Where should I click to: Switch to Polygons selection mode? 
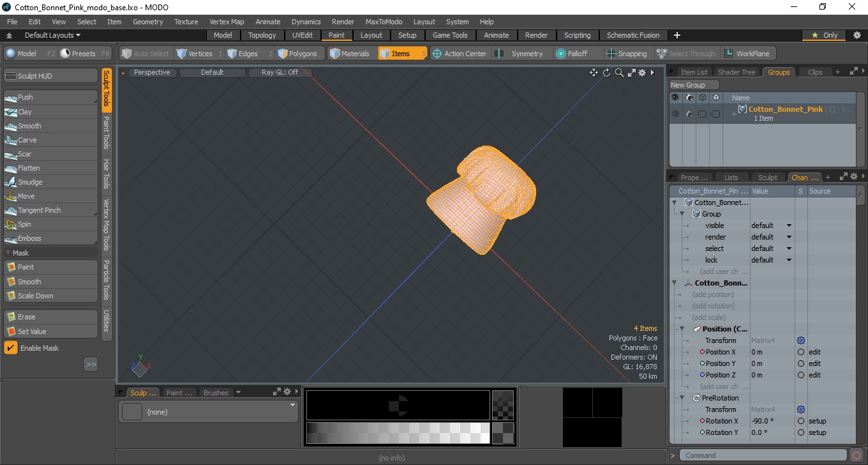tap(299, 54)
